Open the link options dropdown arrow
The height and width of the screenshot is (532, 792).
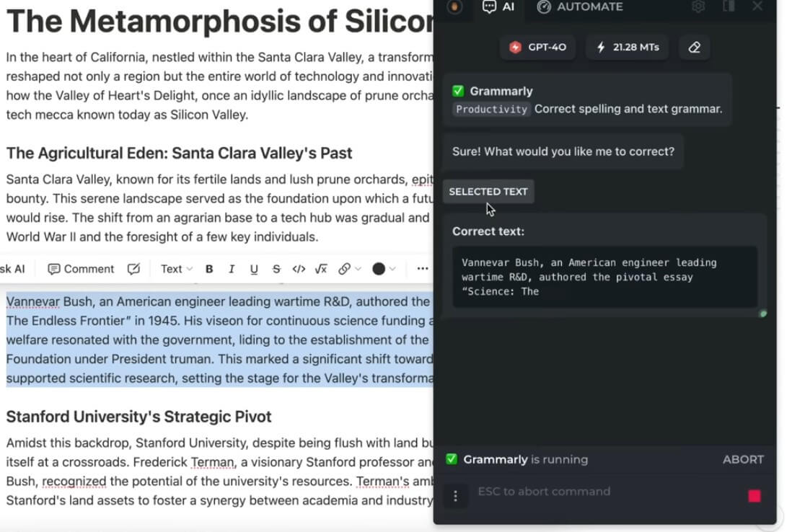358,269
